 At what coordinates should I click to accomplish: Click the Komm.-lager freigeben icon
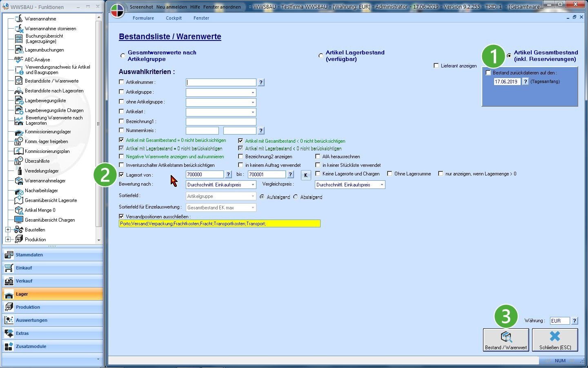[19, 141]
